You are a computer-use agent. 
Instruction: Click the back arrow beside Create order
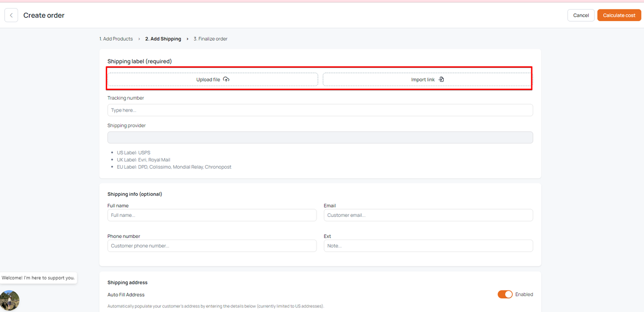11,16
